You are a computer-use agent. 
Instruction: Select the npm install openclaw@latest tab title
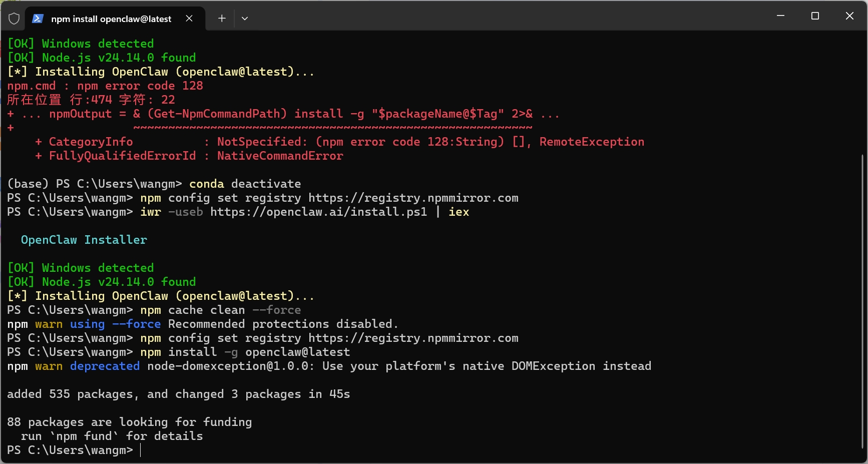(111, 19)
